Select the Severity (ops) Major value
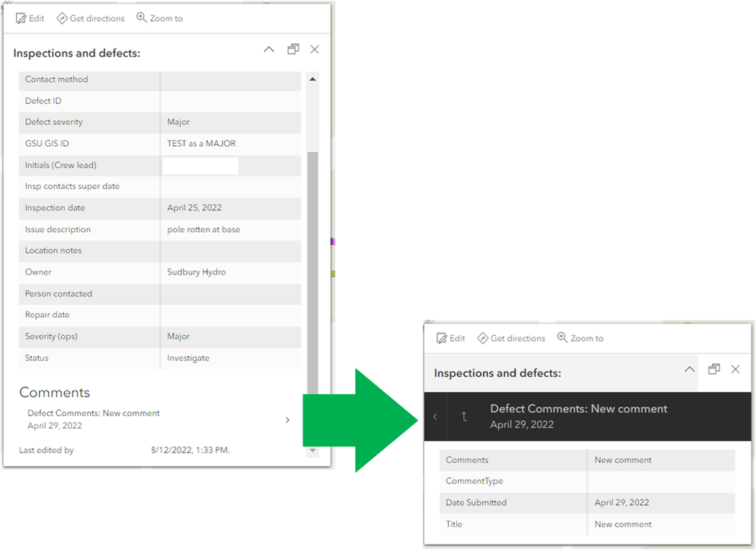The height and width of the screenshot is (550, 756). point(179,337)
